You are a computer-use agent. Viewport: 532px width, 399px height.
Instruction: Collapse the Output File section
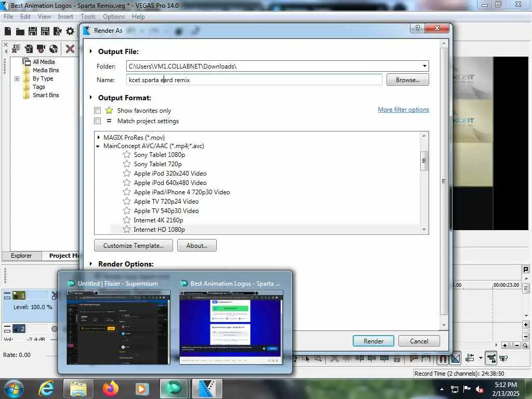91,51
